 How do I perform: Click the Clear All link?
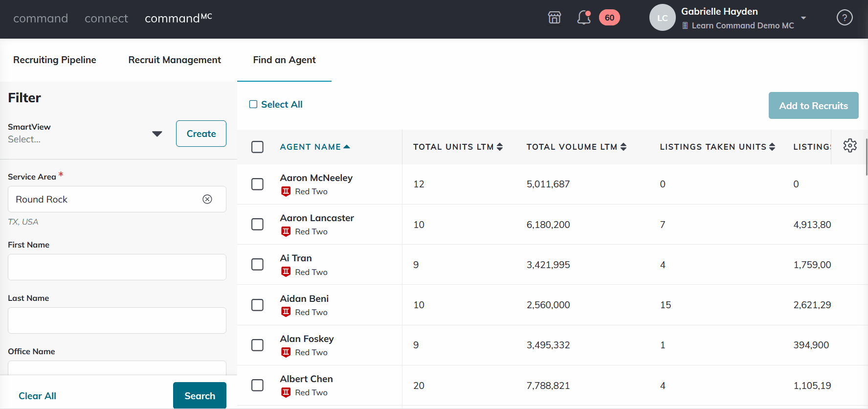[37, 396]
